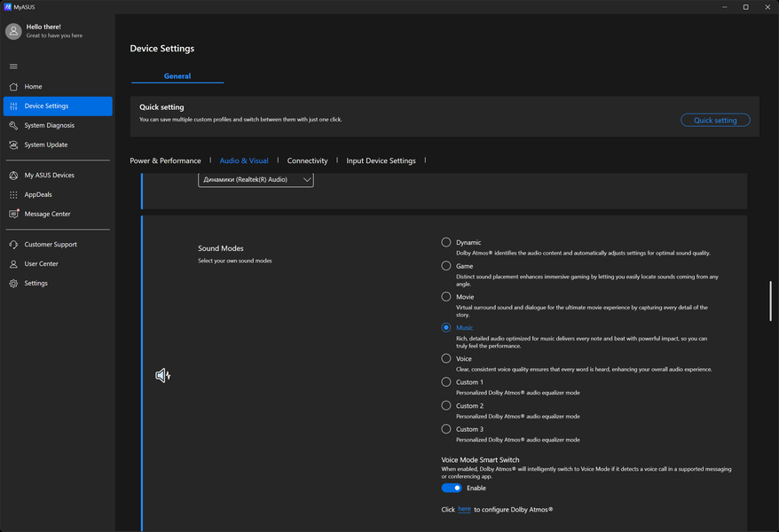Disable the Voice Mode Smart Switch
This screenshot has height=532, width=779.
click(452, 488)
